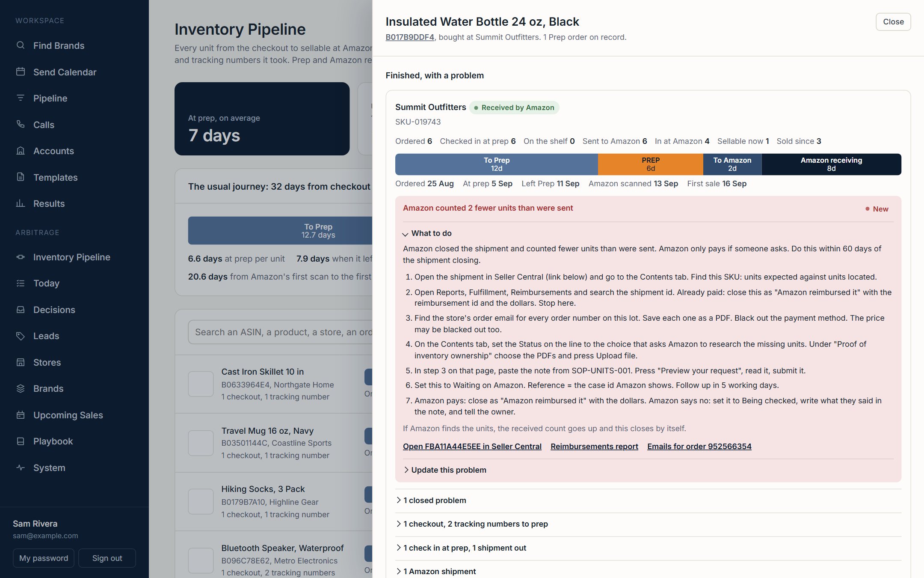Click the Inventory Pipeline icon in sidebar
The height and width of the screenshot is (578, 924).
point(21,257)
